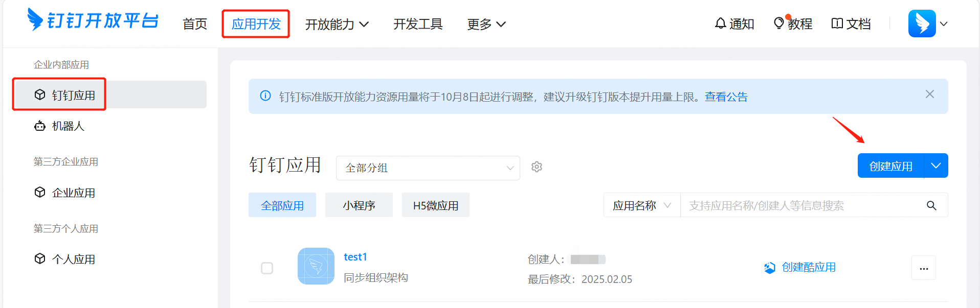The height and width of the screenshot is (308, 980).
Task: Click the user avatar icon
Action: [x=922, y=23]
